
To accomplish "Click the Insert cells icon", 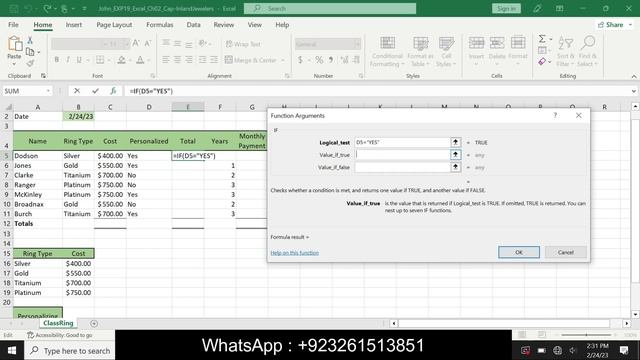I will 476,43.
